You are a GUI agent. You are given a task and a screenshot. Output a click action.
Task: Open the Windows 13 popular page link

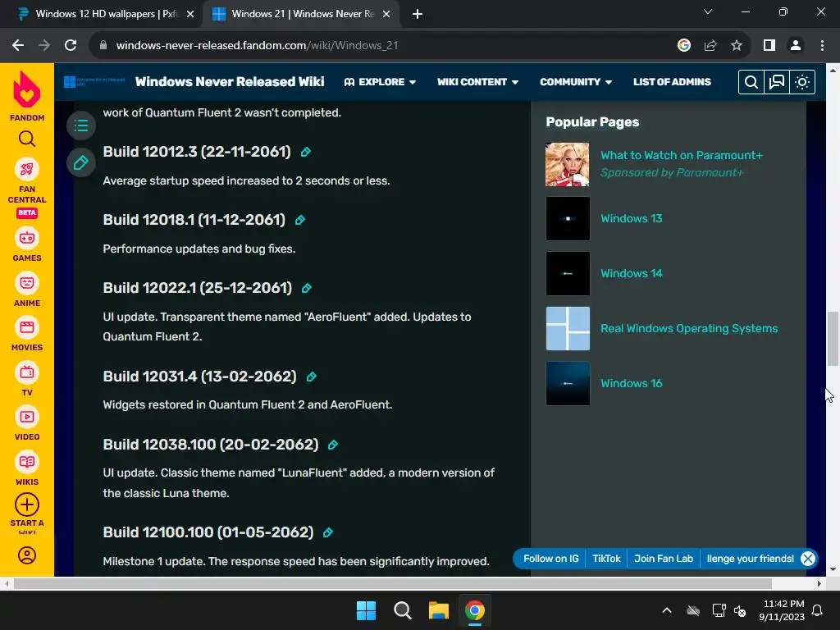631,218
